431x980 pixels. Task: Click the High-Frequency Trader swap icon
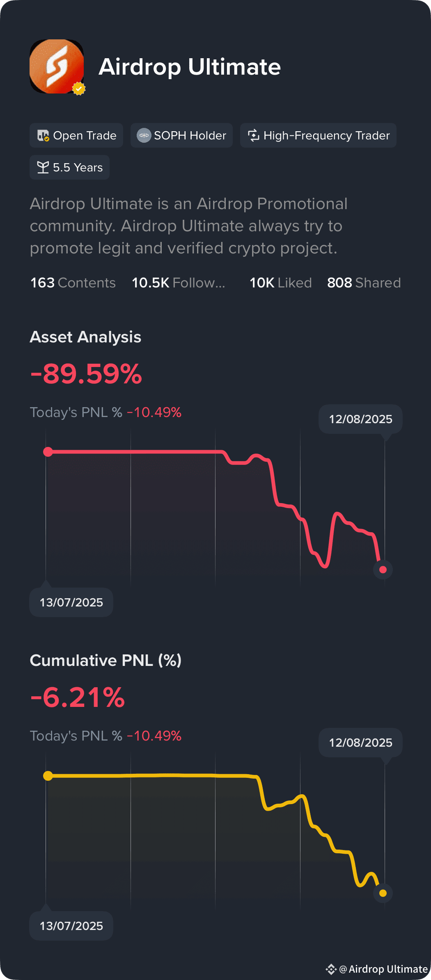click(254, 135)
